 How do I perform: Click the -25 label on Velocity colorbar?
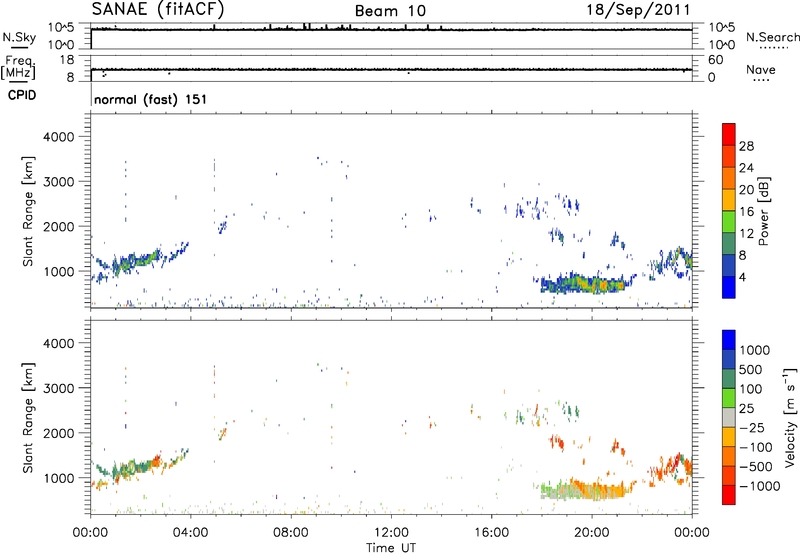pos(751,427)
